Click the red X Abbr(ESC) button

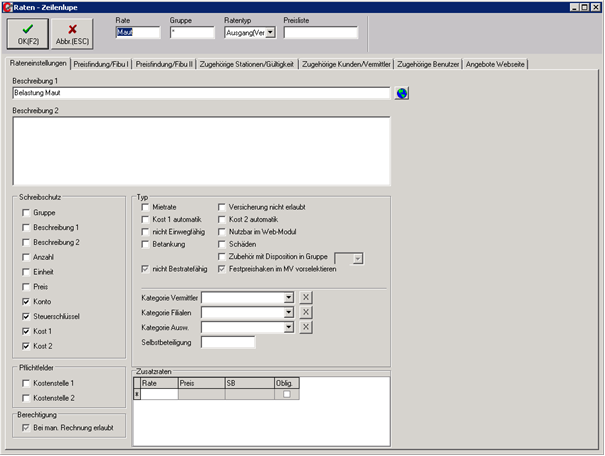(72, 35)
